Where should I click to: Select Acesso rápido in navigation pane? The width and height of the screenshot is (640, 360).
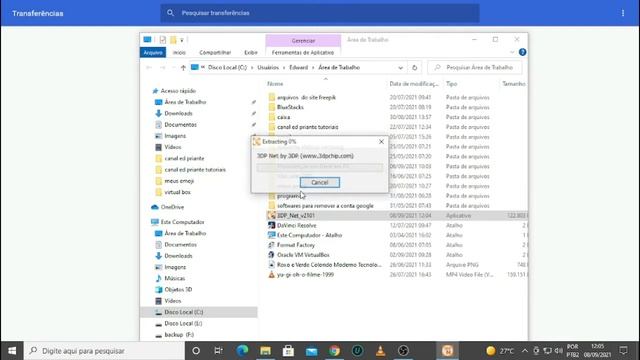(x=178, y=91)
